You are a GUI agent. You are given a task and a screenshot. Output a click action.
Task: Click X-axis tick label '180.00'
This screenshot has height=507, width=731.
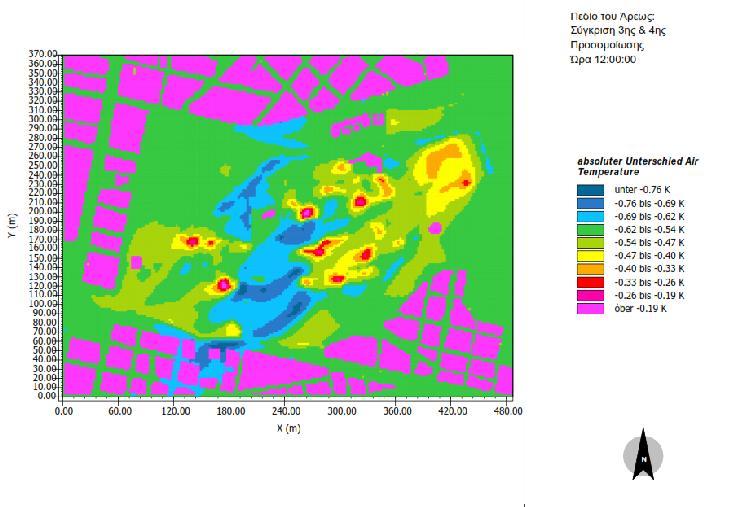[x=231, y=411]
